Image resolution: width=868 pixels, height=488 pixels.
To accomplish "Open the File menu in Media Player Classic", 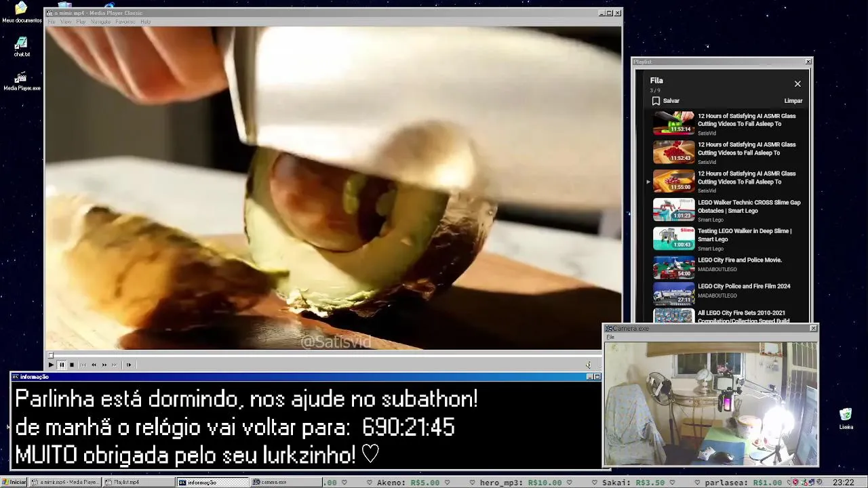I will 52,22.
